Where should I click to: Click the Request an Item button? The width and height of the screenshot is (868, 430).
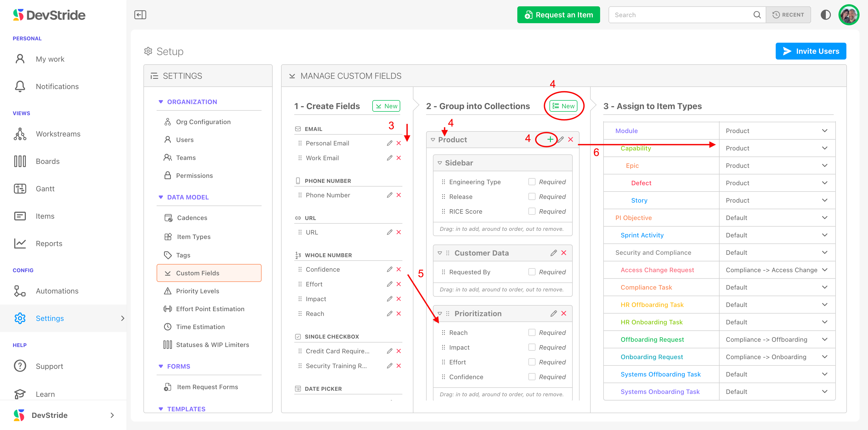(x=558, y=15)
